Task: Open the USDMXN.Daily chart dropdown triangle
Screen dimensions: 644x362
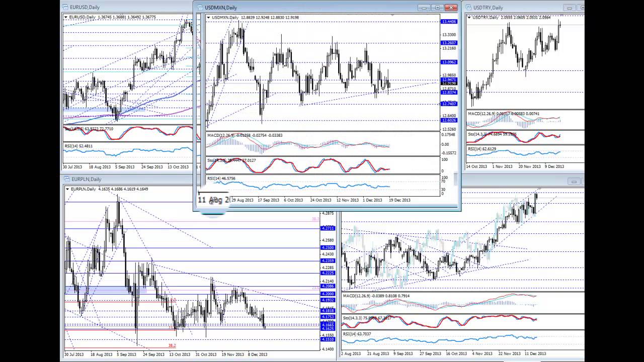Action: pos(208,18)
